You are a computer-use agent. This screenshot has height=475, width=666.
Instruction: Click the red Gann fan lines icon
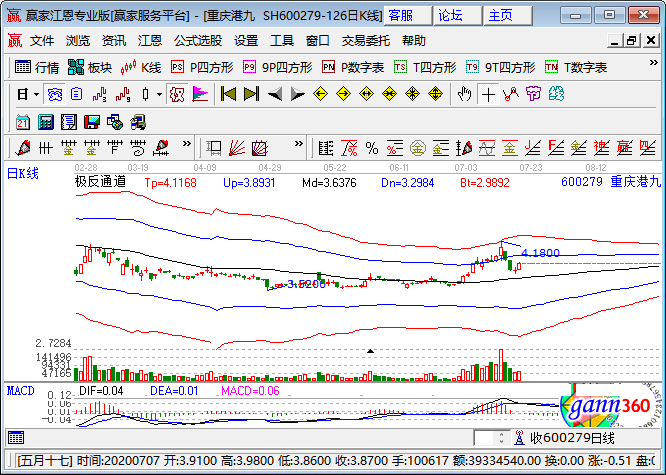click(237, 148)
